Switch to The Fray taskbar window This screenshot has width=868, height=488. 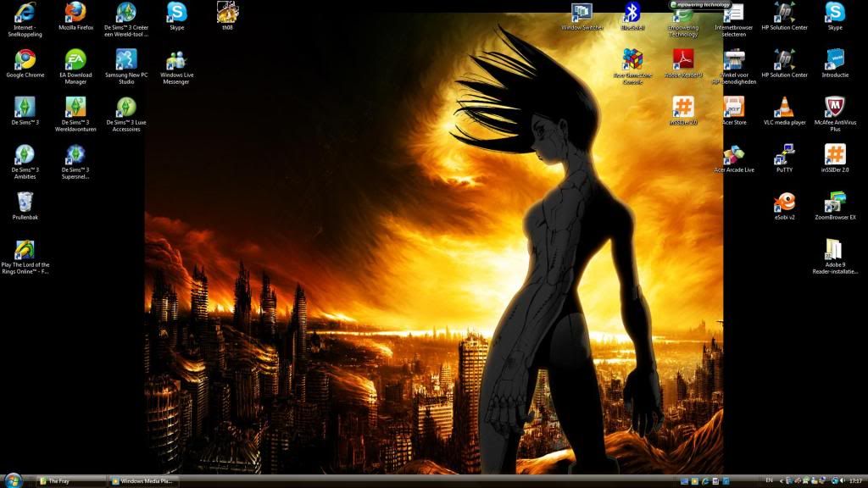click(71, 481)
